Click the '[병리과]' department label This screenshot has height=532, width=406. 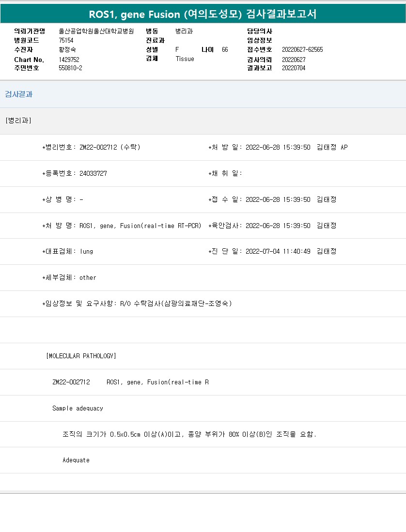(18, 121)
